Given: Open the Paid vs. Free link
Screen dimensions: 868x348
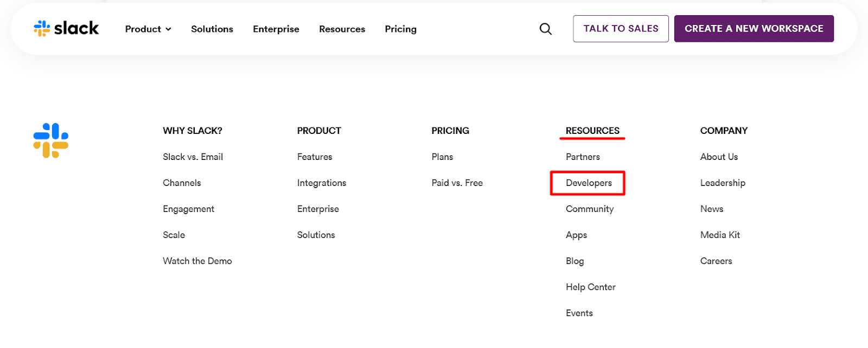Looking at the screenshot, I should click(x=457, y=183).
